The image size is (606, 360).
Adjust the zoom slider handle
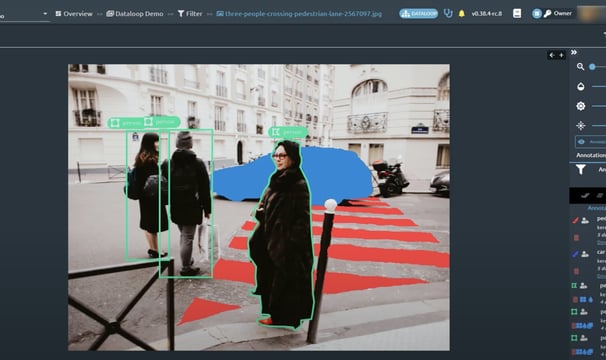pos(592,67)
